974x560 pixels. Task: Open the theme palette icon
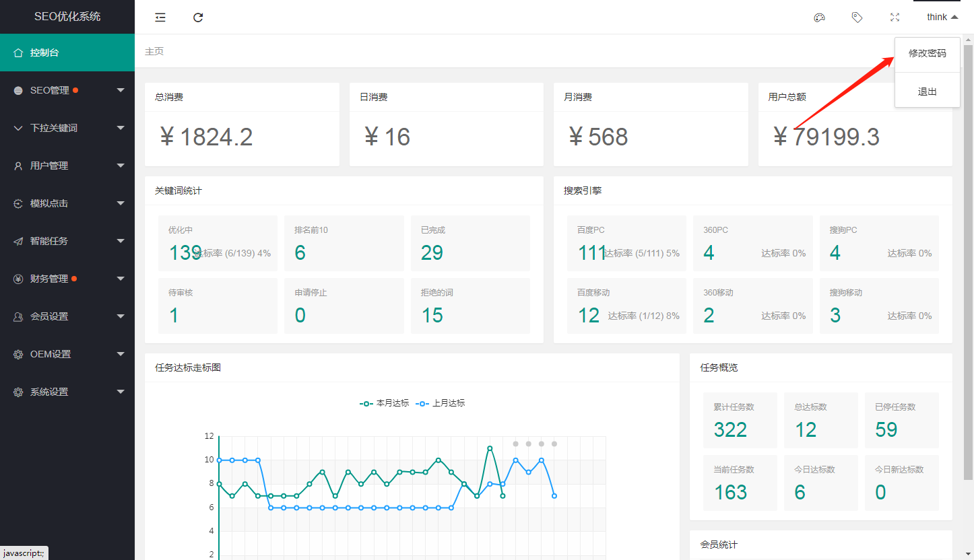click(x=819, y=17)
